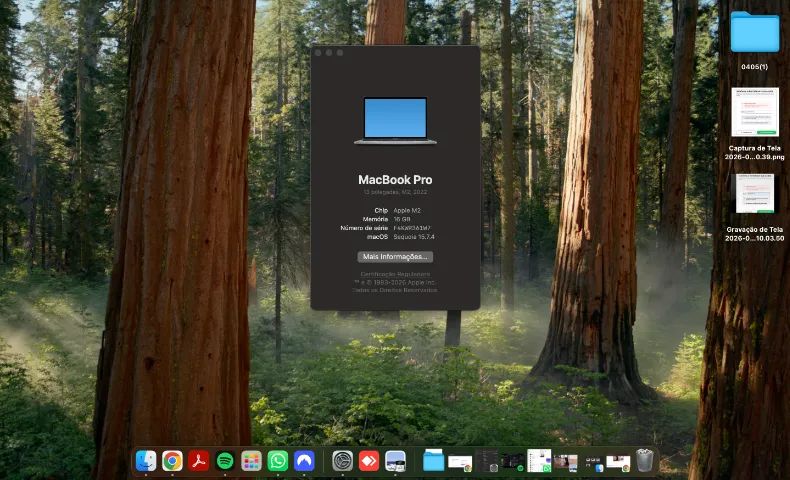Open Spotify app icon in the dock
This screenshot has height=480, width=790.
tap(225, 460)
